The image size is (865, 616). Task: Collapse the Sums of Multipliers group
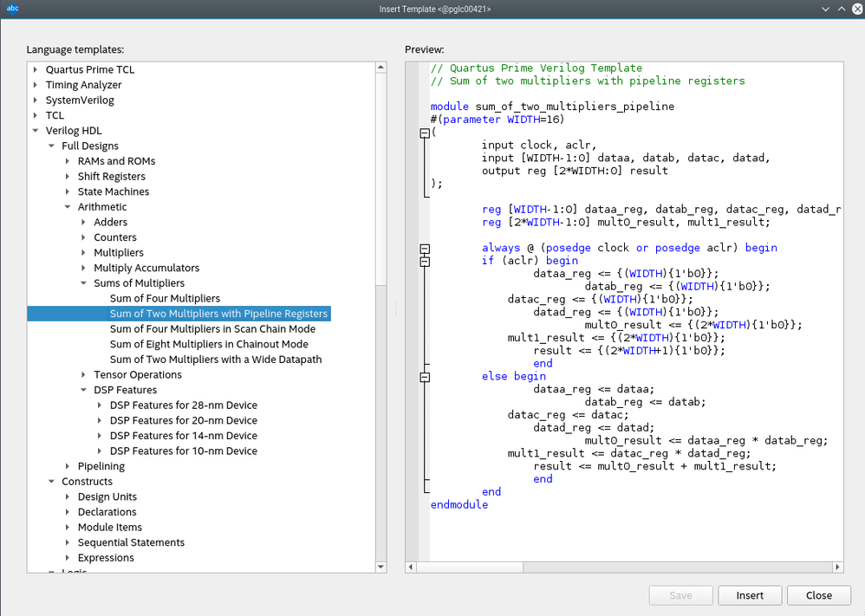pos(83,283)
